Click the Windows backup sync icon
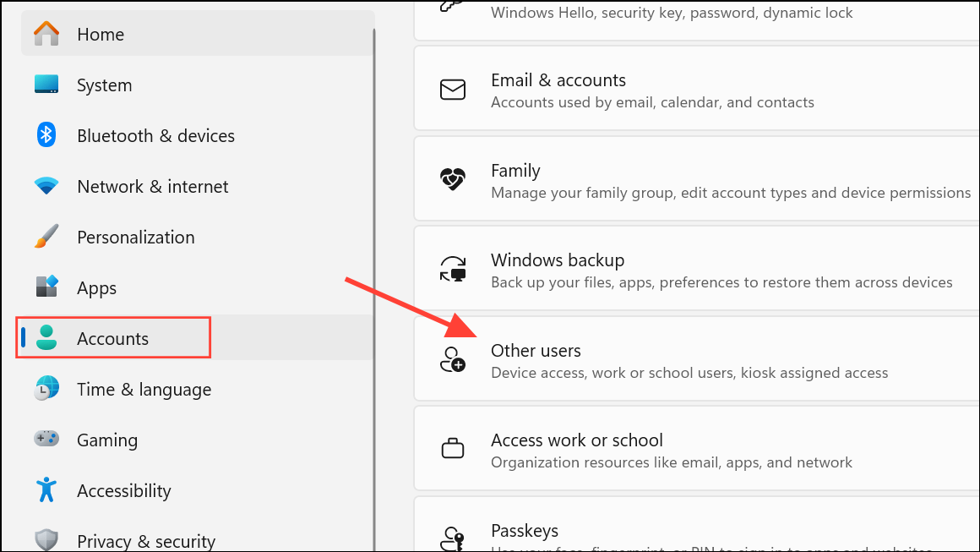The width and height of the screenshot is (980, 552). (453, 270)
